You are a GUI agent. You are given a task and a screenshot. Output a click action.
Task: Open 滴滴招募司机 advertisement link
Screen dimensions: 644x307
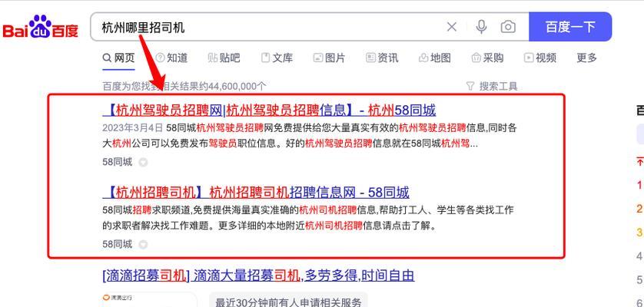pyautogui.click(x=258, y=276)
